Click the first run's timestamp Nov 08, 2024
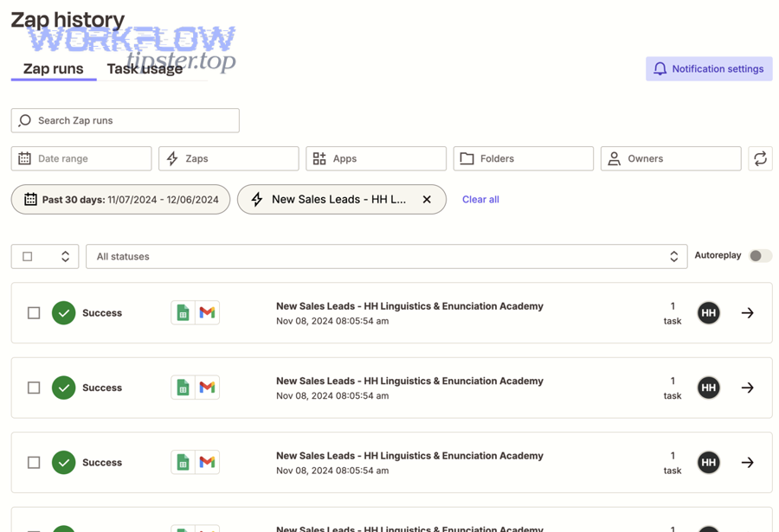 [x=332, y=321]
